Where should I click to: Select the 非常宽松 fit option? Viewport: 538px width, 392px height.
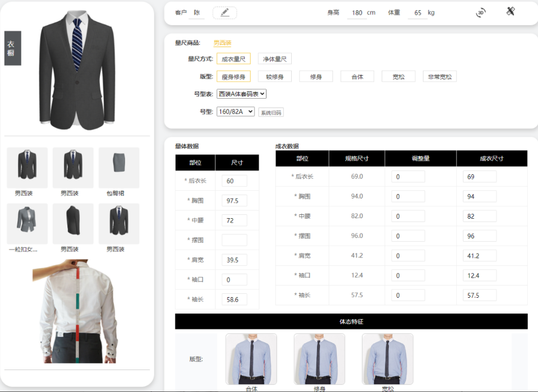[x=439, y=77]
